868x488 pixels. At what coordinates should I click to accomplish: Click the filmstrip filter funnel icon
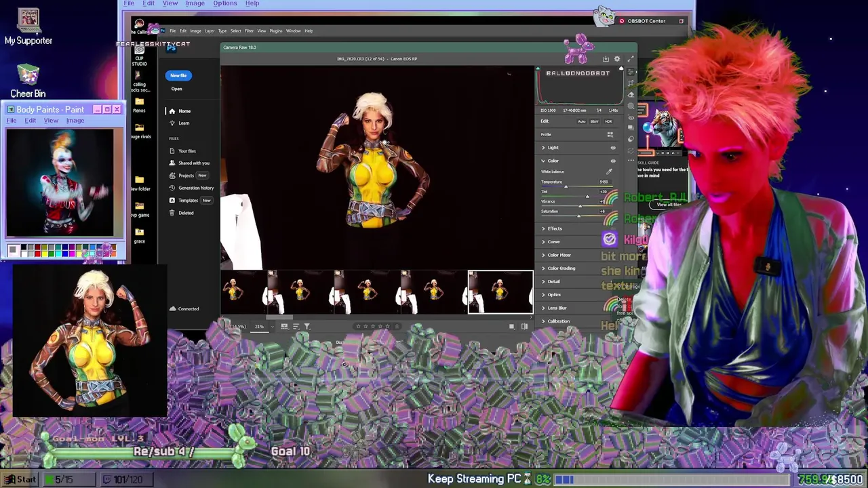click(x=307, y=326)
